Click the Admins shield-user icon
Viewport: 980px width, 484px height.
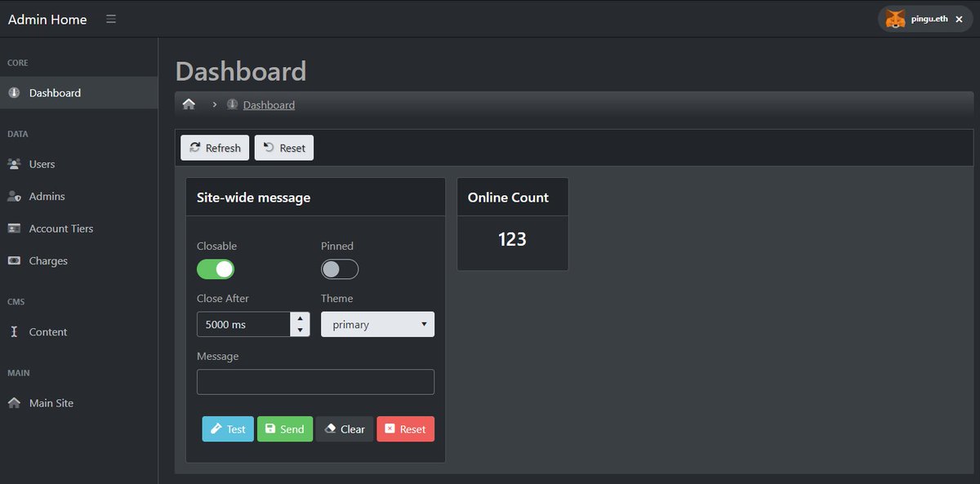coord(14,197)
